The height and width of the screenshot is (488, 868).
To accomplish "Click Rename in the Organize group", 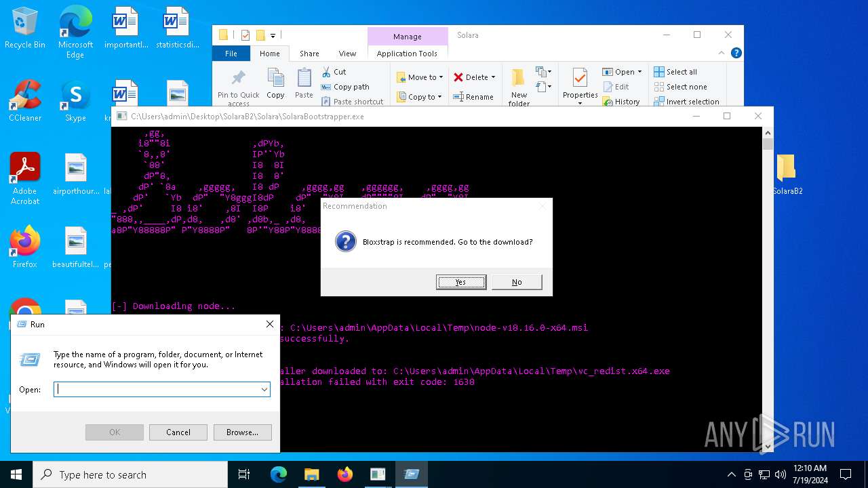I will pos(473,97).
